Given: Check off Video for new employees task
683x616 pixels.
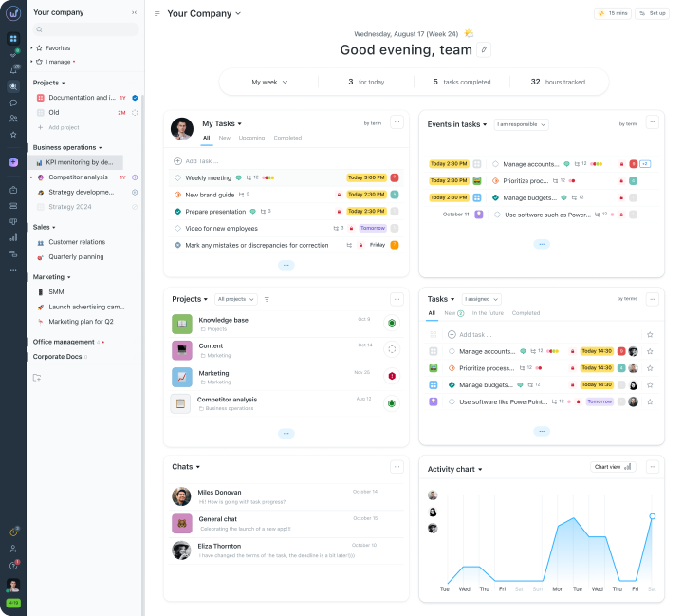Looking at the screenshot, I should tap(177, 228).
